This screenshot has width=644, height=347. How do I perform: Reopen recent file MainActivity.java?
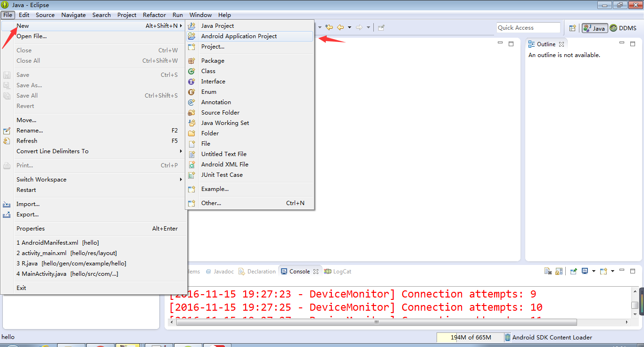[x=94, y=274]
